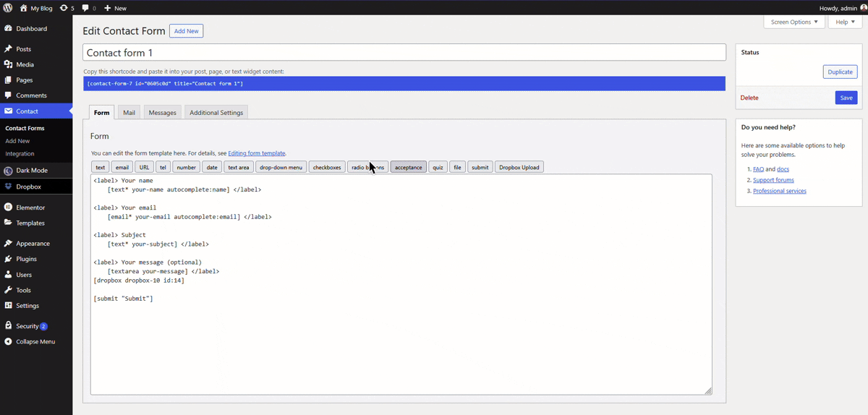868x415 pixels.
Task: Insert a quiz form tag
Action: point(438,167)
